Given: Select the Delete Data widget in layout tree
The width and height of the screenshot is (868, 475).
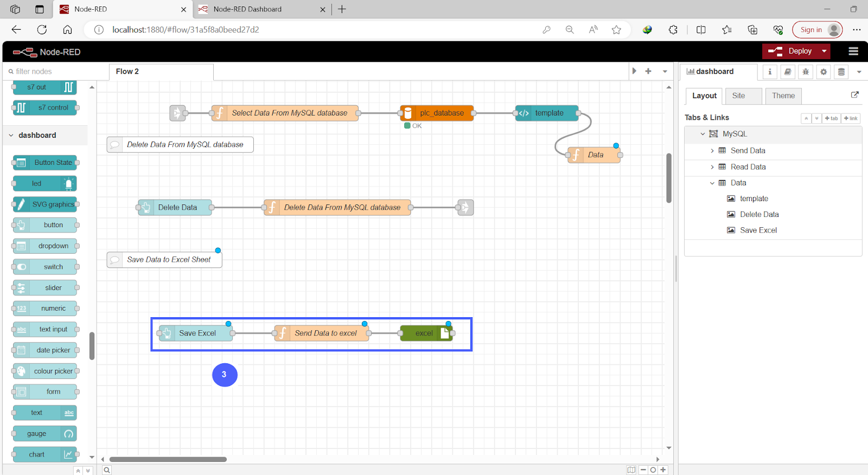Looking at the screenshot, I should pyautogui.click(x=759, y=214).
